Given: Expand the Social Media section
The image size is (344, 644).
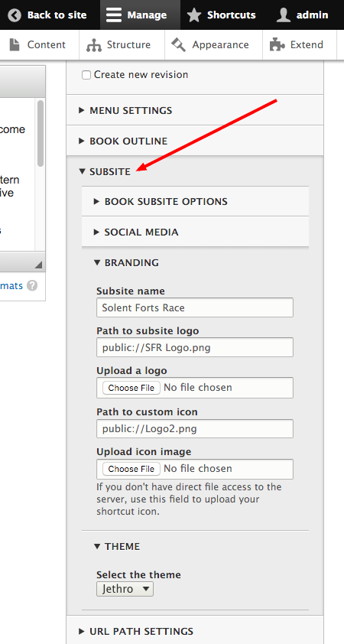Looking at the screenshot, I should coord(136,232).
